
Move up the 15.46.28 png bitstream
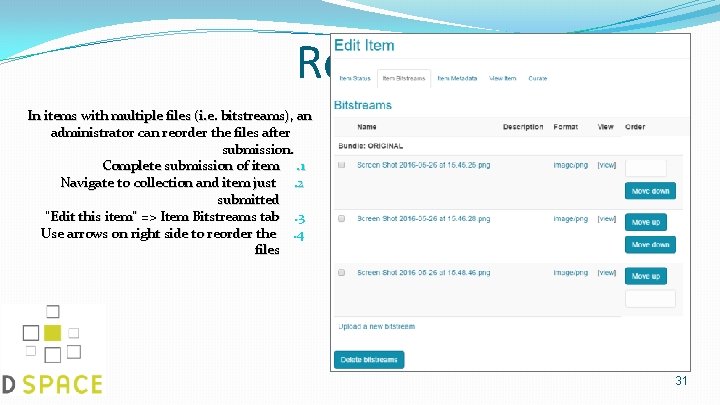646,222
